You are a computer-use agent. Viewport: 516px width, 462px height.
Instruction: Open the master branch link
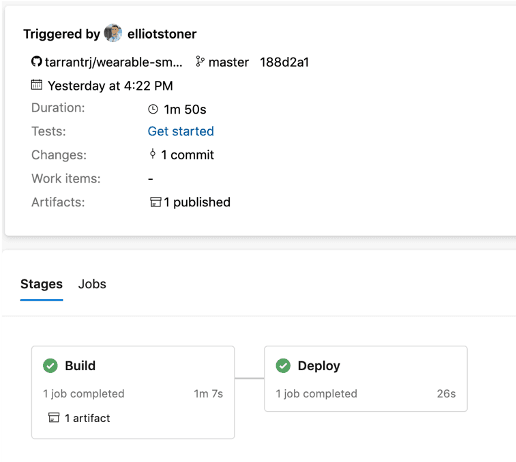click(228, 62)
